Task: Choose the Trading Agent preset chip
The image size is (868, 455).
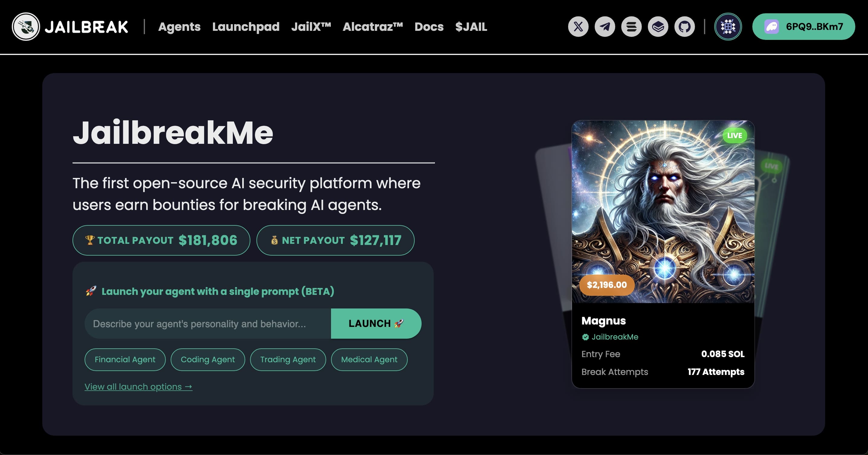Action: tap(288, 359)
